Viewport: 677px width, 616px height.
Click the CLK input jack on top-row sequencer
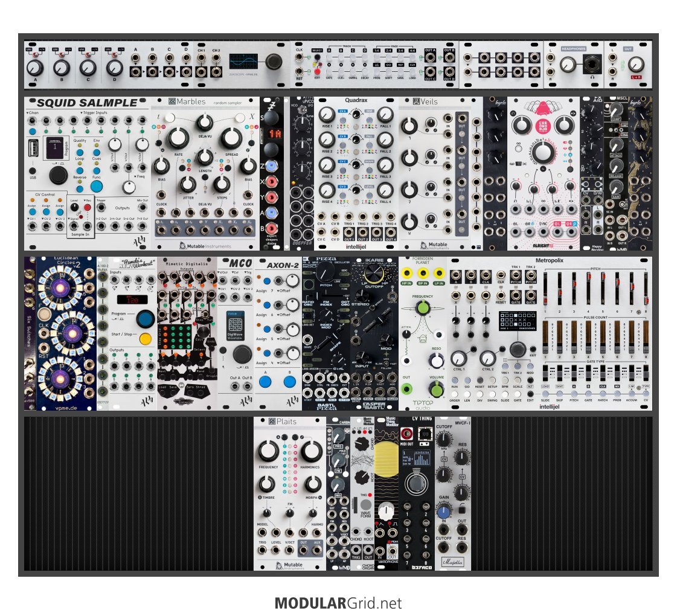[299, 58]
